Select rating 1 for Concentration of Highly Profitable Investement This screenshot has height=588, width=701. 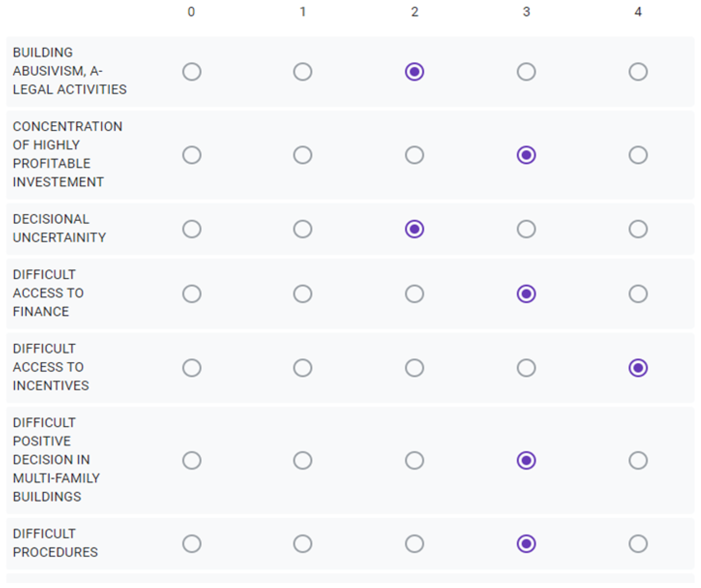(x=303, y=155)
